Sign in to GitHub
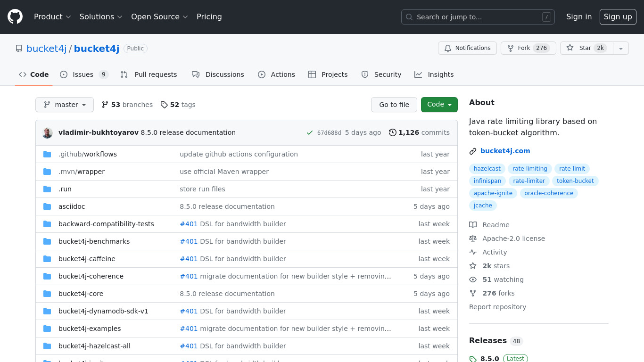 pos(579,17)
